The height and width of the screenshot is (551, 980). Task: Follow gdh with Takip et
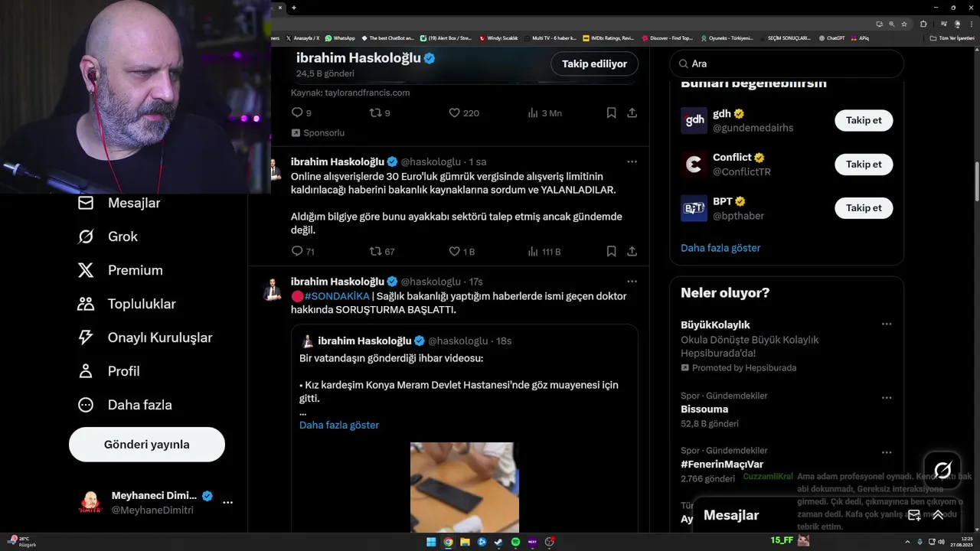pos(864,120)
